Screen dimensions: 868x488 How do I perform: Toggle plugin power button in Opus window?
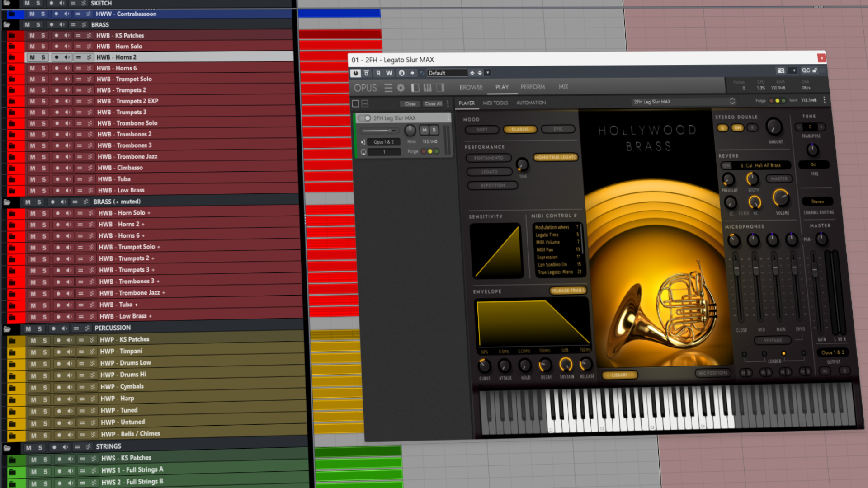tap(356, 73)
